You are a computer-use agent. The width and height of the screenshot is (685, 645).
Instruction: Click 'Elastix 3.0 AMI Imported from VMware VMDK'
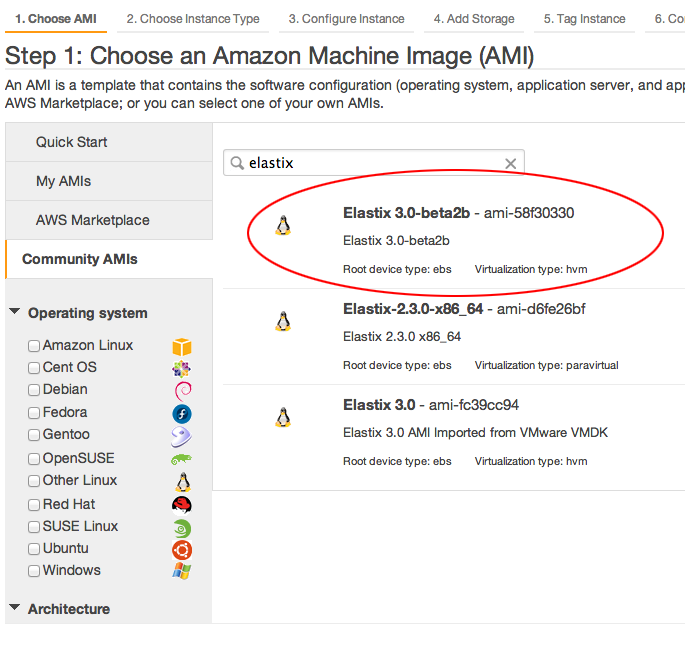point(475,433)
